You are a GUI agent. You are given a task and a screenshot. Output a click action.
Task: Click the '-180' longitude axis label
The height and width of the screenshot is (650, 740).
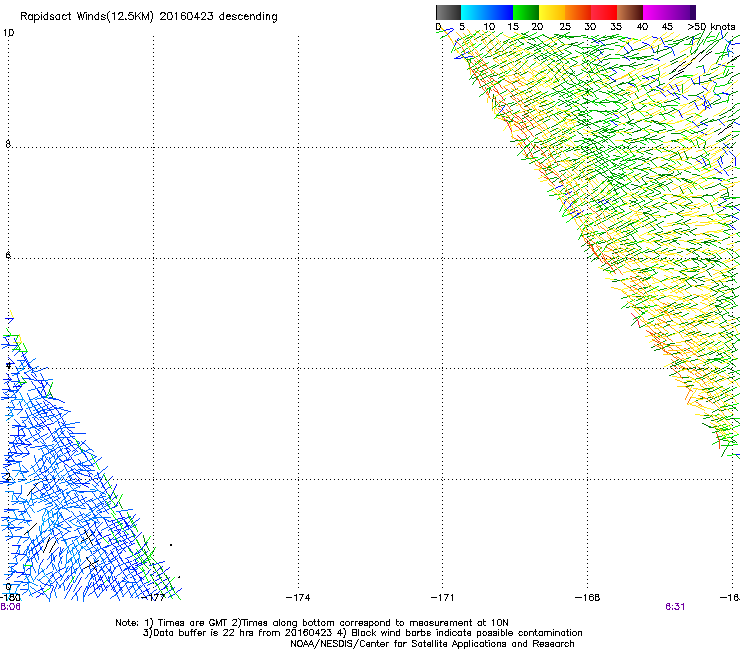[x=10, y=598]
